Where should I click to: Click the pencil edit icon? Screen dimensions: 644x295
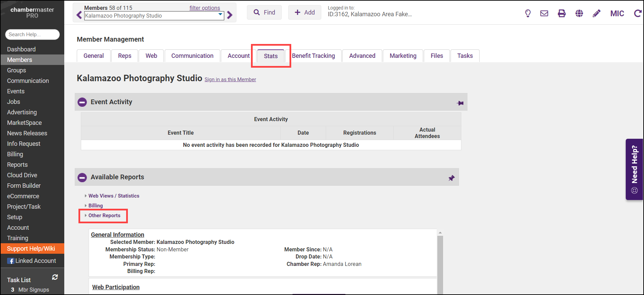tap(597, 14)
